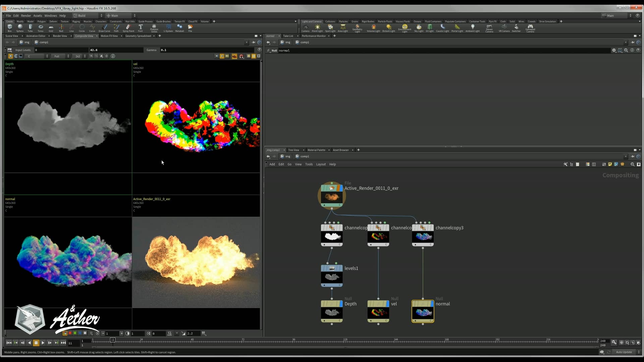Screen dimensions: 644x362
Task: Enable Auto Update in the network editor
Action: 624,352
